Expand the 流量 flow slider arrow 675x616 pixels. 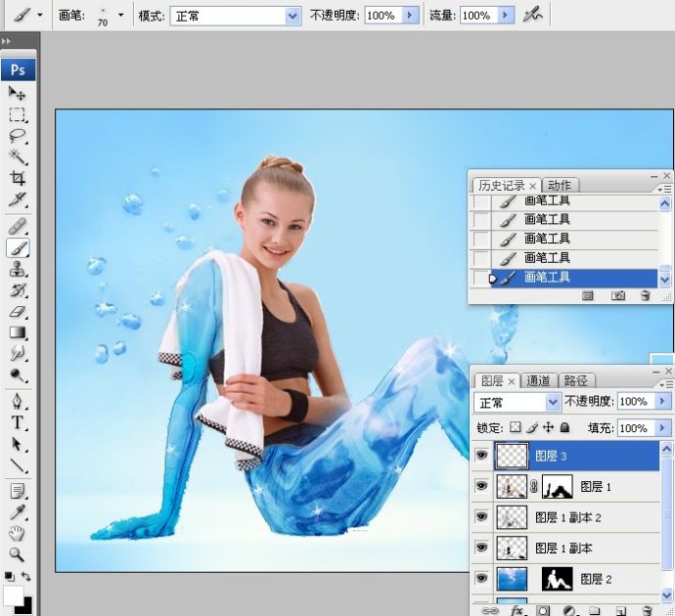click(x=505, y=16)
